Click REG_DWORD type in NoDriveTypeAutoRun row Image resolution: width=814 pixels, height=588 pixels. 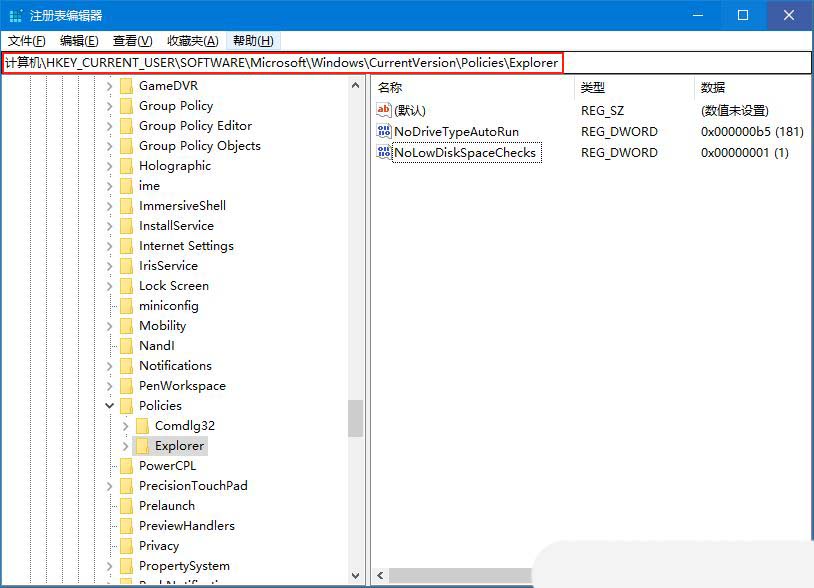(x=619, y=132)
